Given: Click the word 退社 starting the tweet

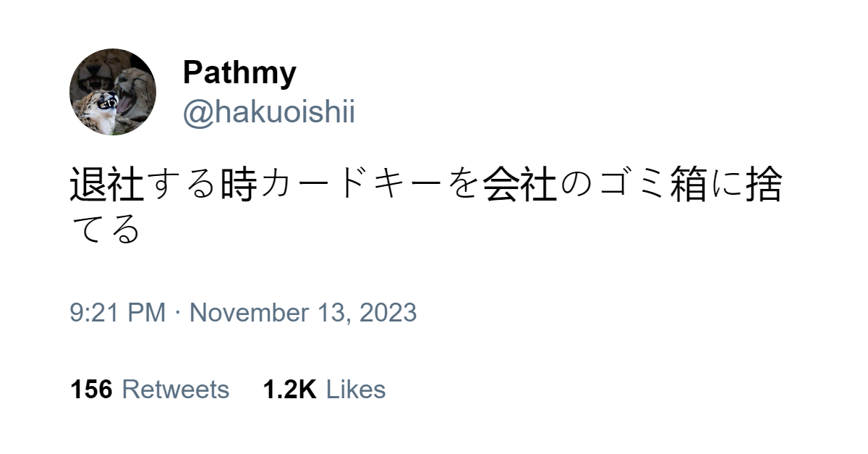Looking at the screenshot, I should [x=107, y=185].
